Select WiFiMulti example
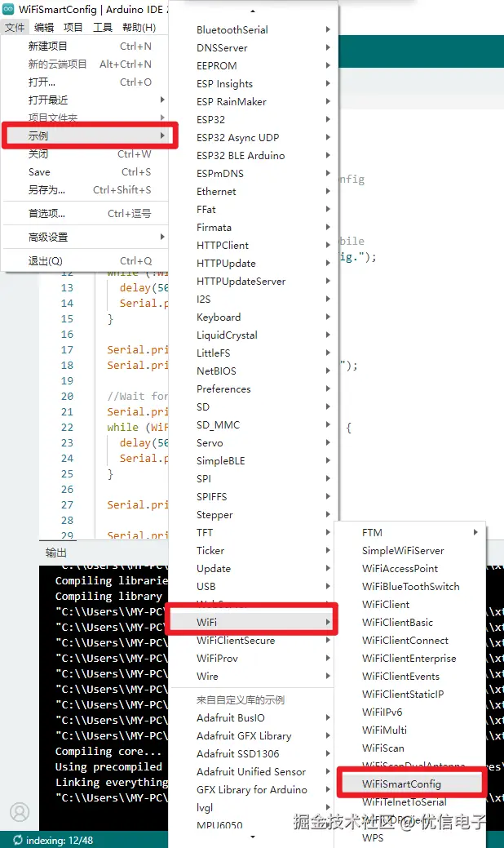 click(410, 730)
